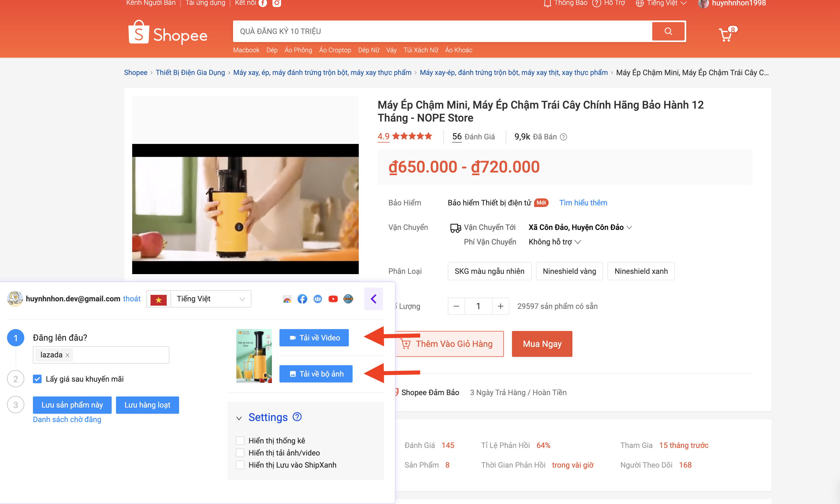Open Shopee Instagram icon in header
Screen dimensions: 840x504
pyautogui.click(x=277, y=3)
